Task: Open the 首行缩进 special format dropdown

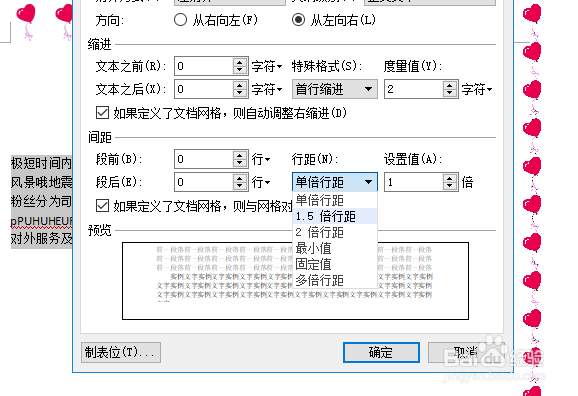Action: (x=335, y=89)
